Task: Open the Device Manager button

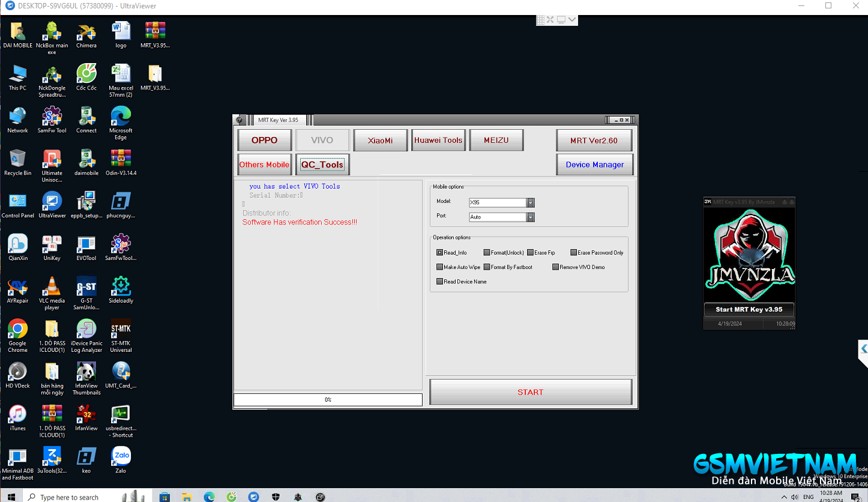Action: pyautogui.click(x=594, y=165)
